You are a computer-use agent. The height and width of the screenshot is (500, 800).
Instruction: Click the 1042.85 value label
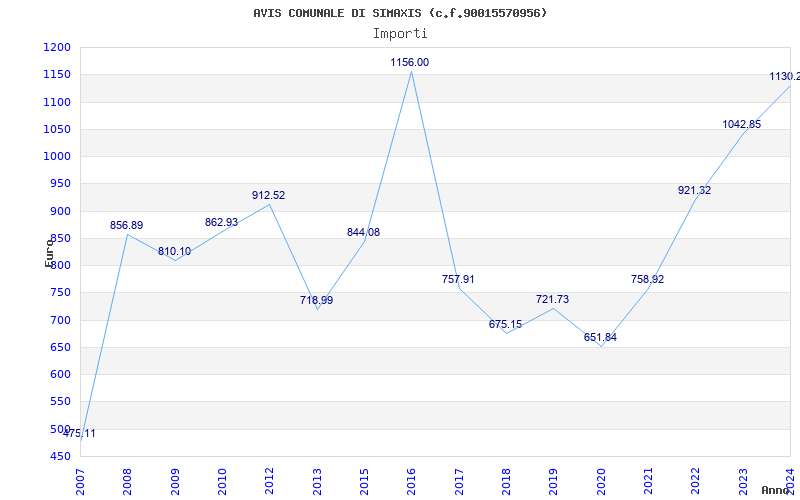742,124
